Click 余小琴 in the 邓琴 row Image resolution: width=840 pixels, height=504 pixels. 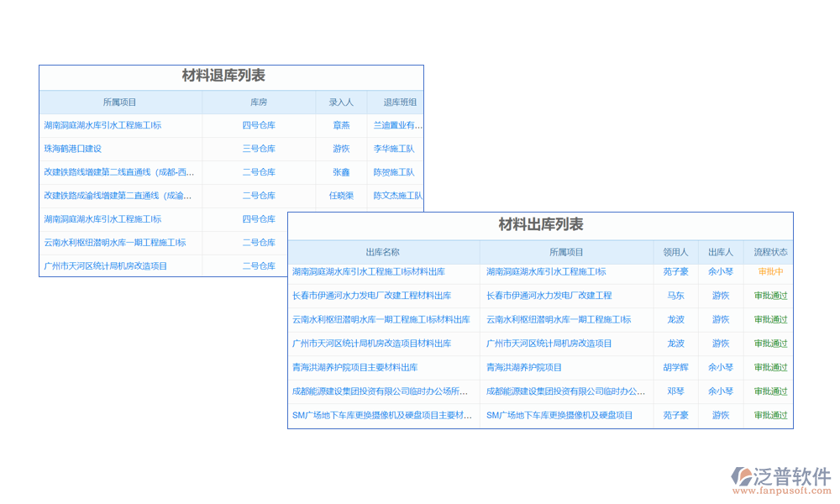[721, 391]
